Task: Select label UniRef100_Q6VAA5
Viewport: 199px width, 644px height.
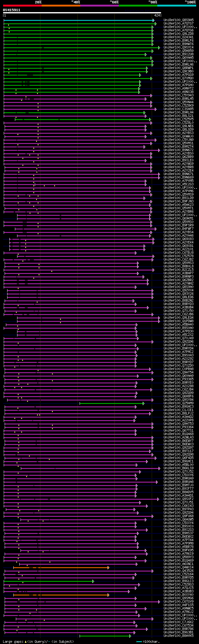Action: [178, 58]
